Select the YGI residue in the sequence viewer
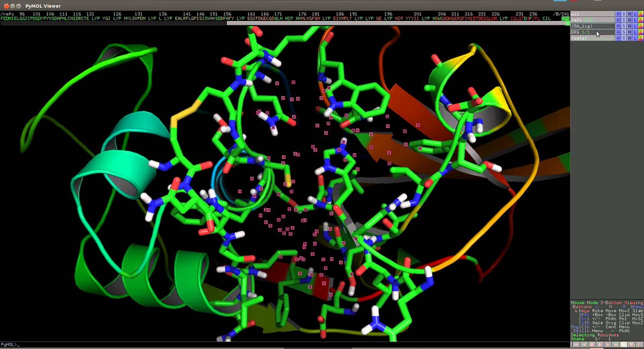 point(106,19)
